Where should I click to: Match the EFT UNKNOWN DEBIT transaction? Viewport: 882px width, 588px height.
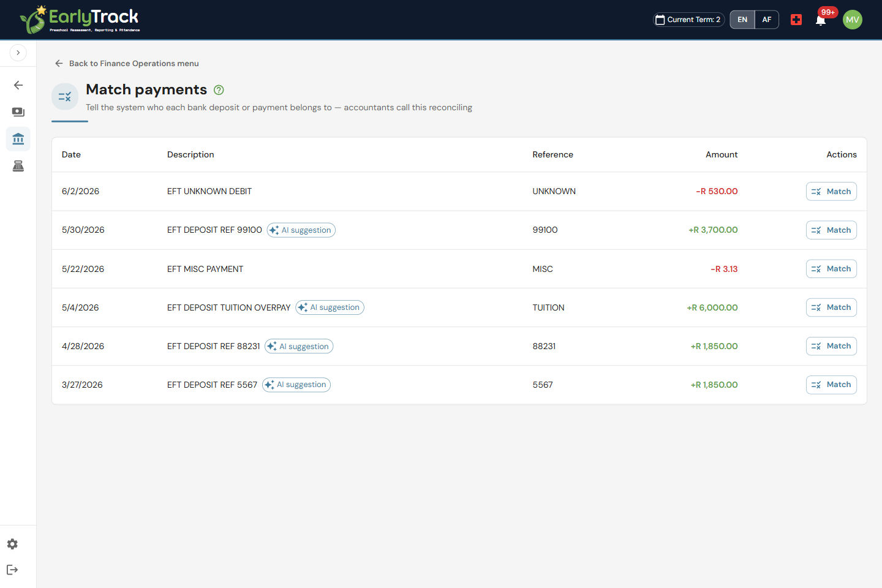point(831,191)
